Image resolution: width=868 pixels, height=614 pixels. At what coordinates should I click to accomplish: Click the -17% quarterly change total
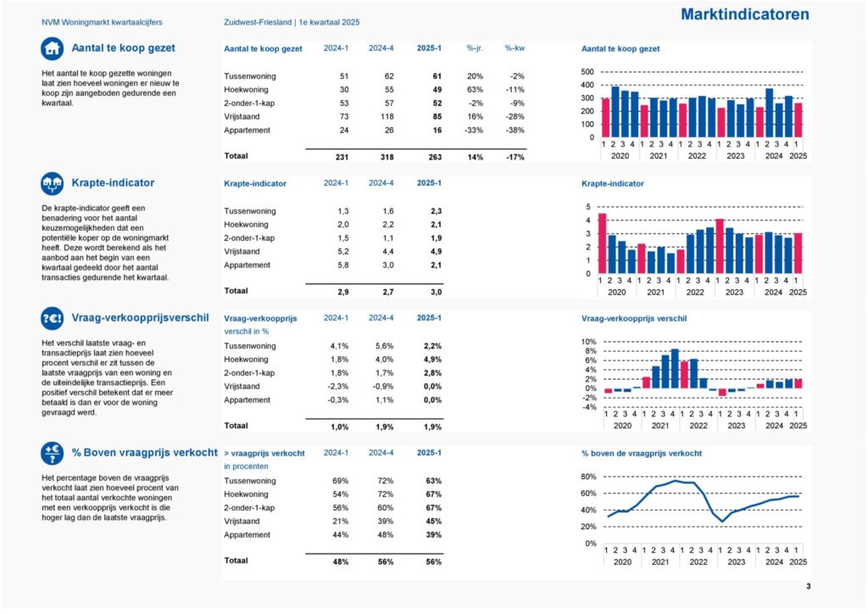515,157
